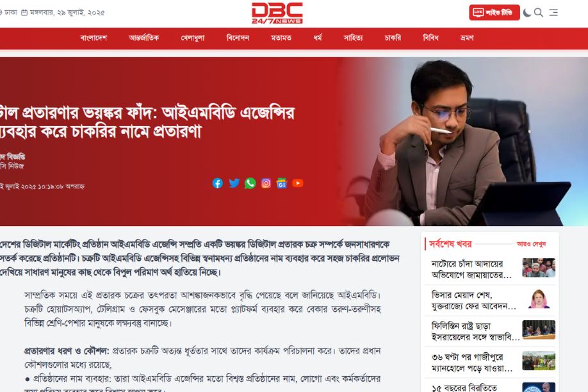This screenshot has height=392, width=588.
Task: Share article via Twitter bird icon
Action: (x=234, y=183)
